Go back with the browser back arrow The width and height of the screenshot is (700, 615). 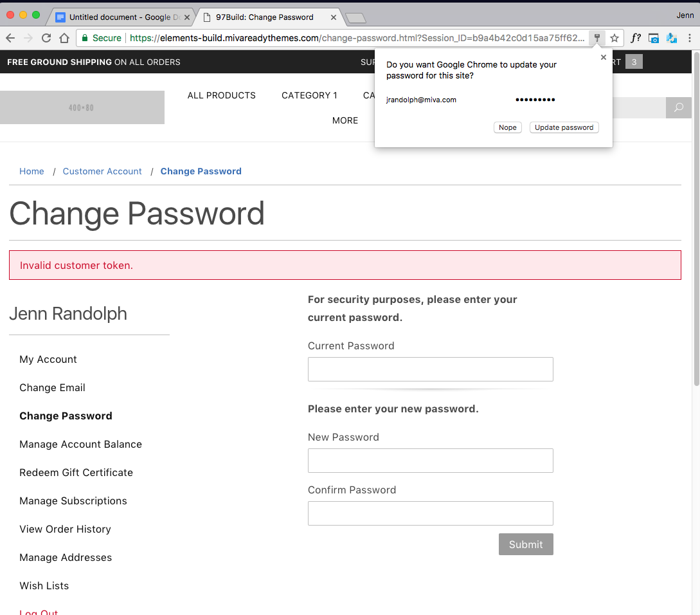click(x=10, y=38)
